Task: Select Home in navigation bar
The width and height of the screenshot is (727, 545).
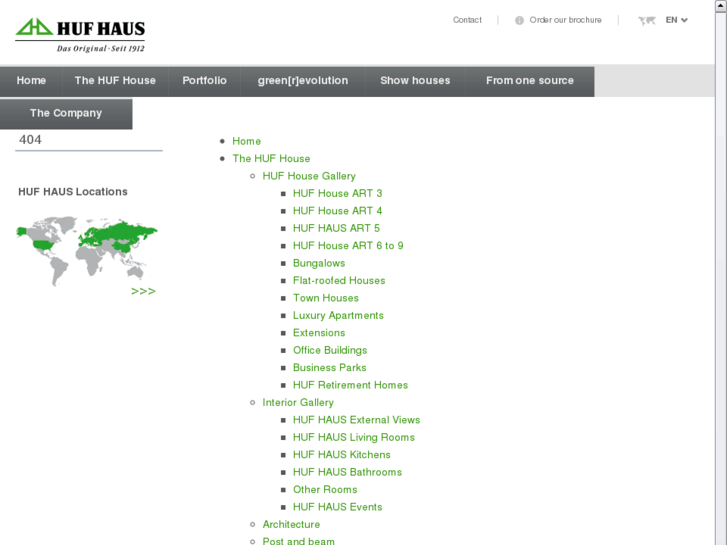Action: pos(31,81)
